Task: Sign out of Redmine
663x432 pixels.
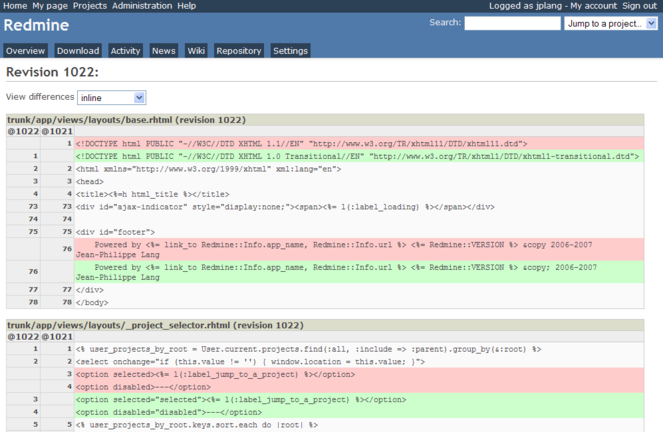Action: pyautogui.click(x=640, y=6)
